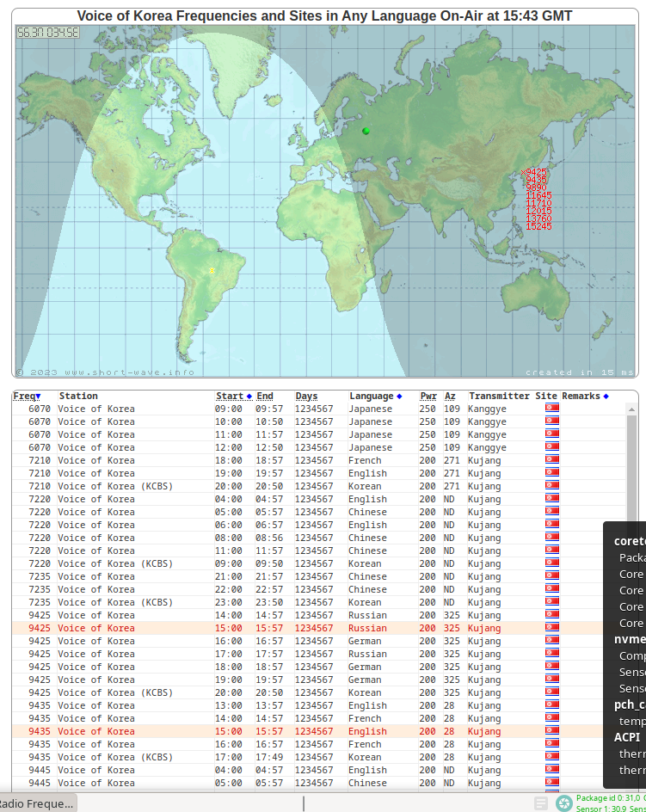This screenshot has height=812, width=646.
Task: Click the flag in the highlighted 9425 15:00 Russian row
Action: tap(551, 628)
